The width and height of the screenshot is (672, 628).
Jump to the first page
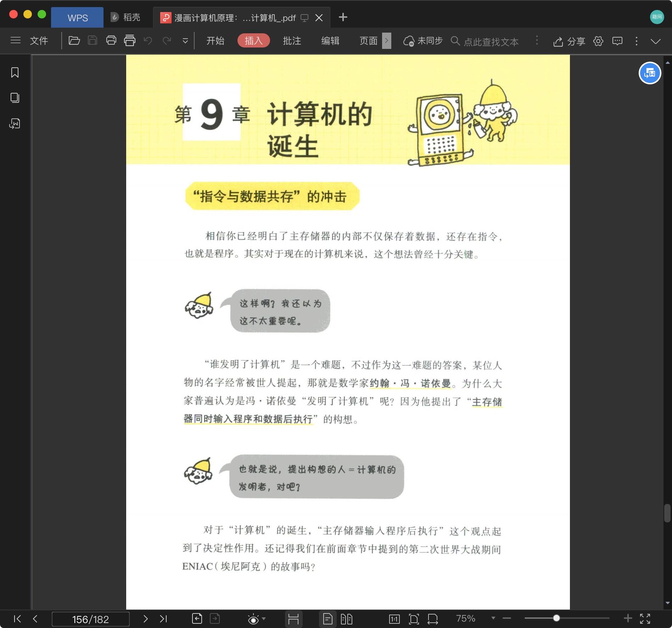17,619
